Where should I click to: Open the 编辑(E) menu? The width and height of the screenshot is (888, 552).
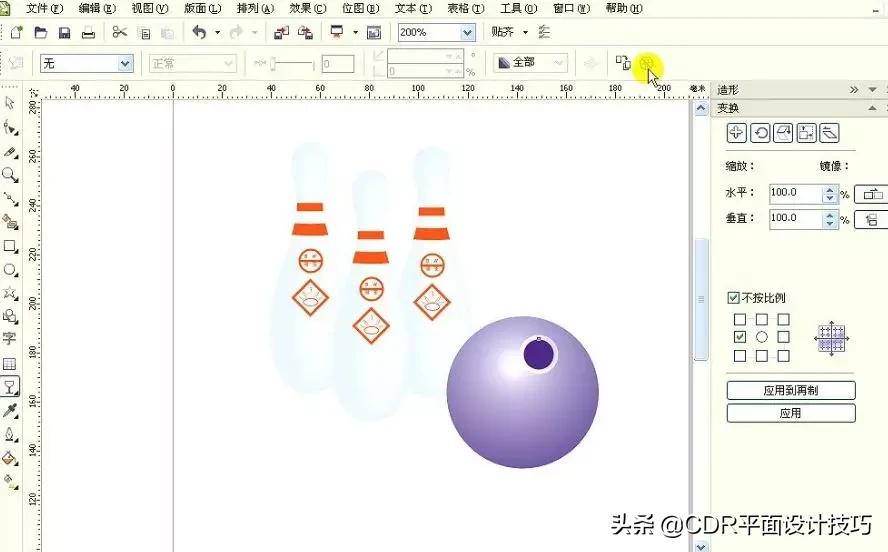pos(97,8)
